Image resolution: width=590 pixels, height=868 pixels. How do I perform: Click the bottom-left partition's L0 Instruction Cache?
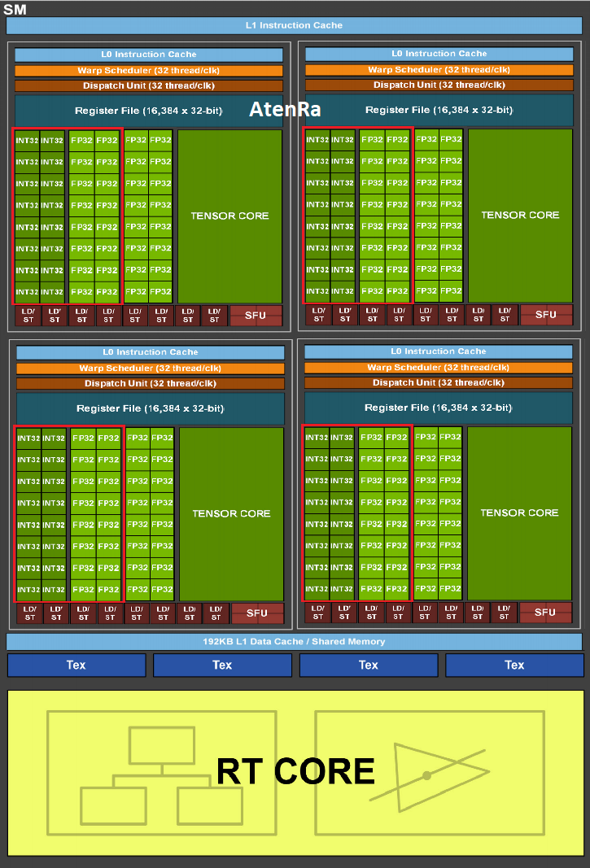point(150,352)
